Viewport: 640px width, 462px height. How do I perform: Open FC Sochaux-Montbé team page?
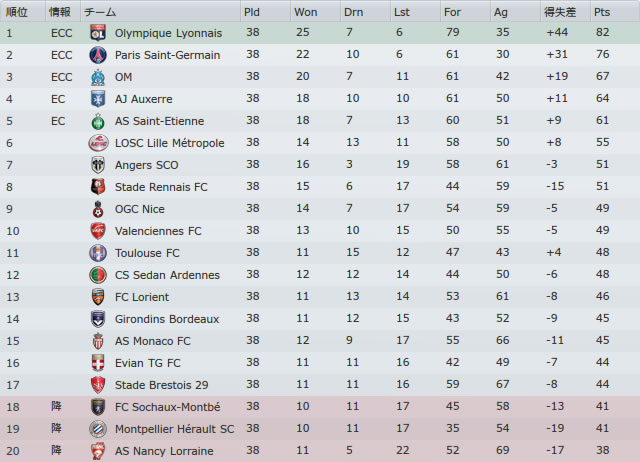[167, 407]
